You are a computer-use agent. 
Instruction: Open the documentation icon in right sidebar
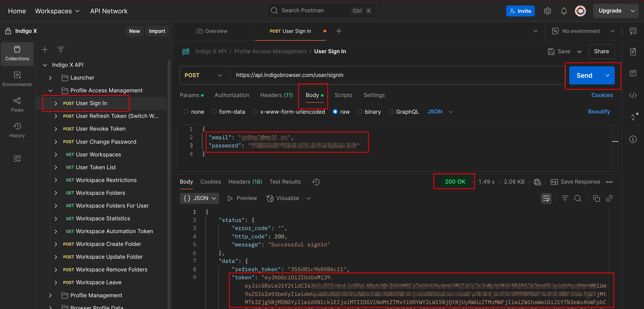[x=633, y=51]
